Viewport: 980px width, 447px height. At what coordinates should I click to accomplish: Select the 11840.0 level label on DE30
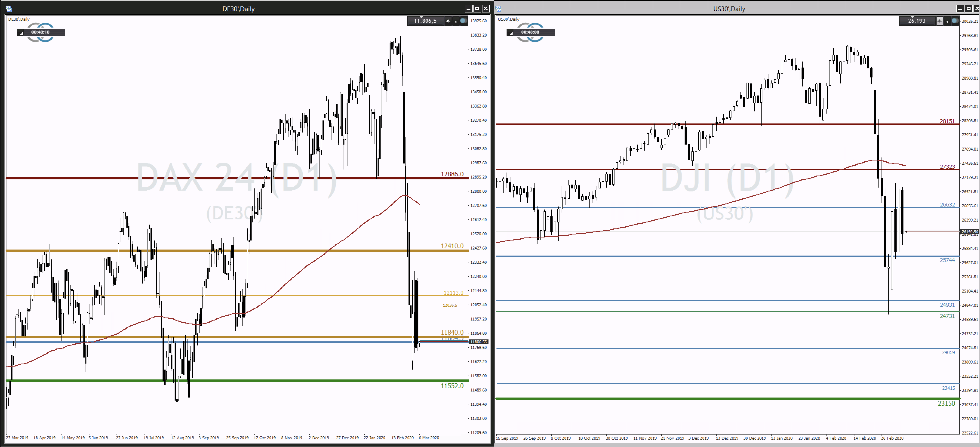[x=452, y=332]
